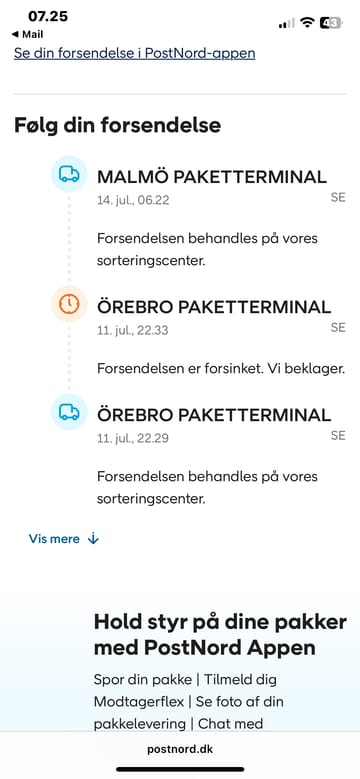Return to the Mail app

pyautogui.click(x=27, y=35)
